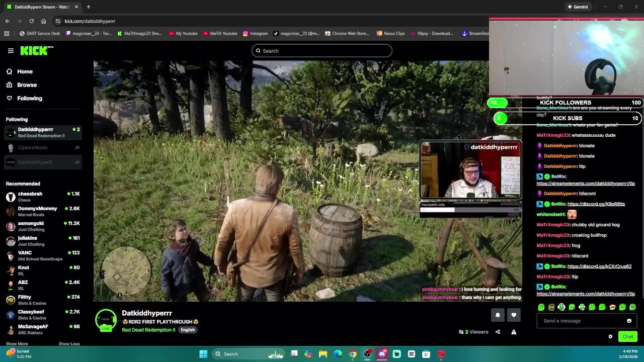644x362 pixels.
Task: Reload the page
Action: [31, 21]
